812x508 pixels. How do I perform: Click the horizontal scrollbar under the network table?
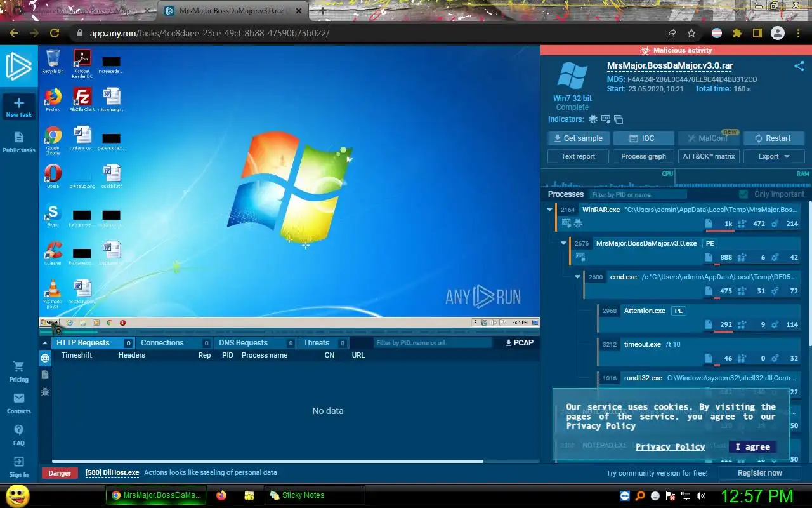(267, 462)
